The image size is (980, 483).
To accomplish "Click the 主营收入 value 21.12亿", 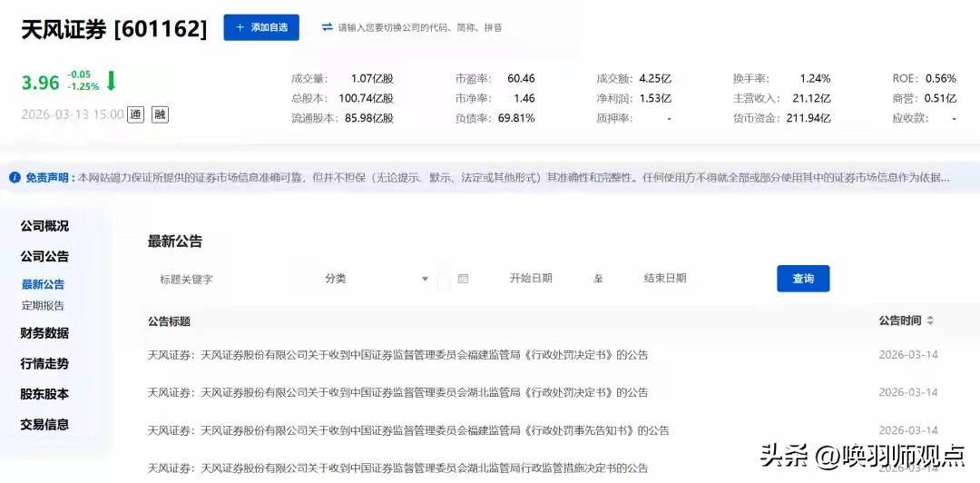I will tap(811, 98).
